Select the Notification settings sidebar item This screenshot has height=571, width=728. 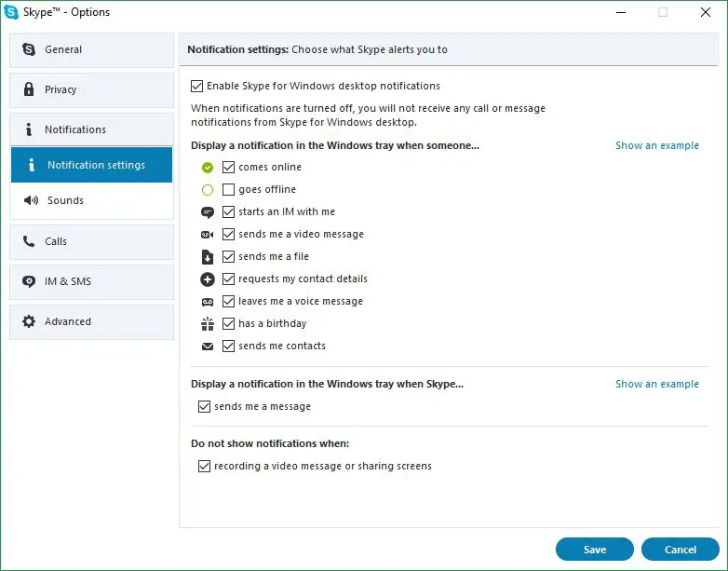coord(92,165)
